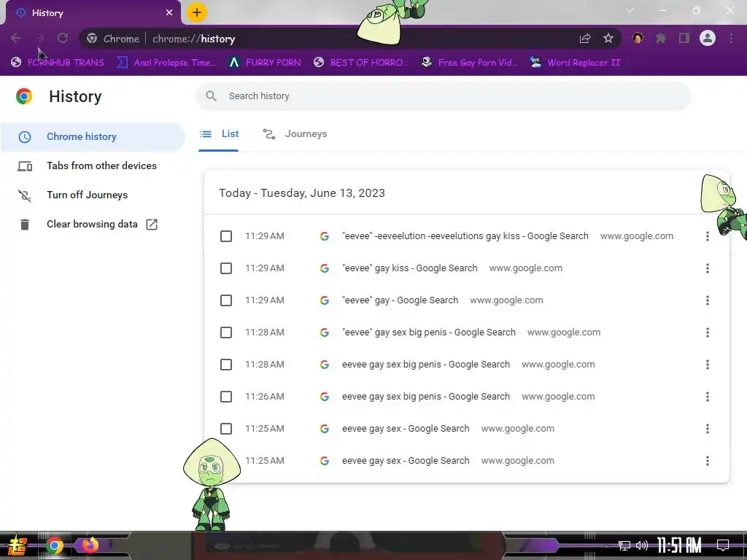This screenshot has width=747, height=560.
Task: Open the profile avatar in the toolbar
Action: (708, 39)
